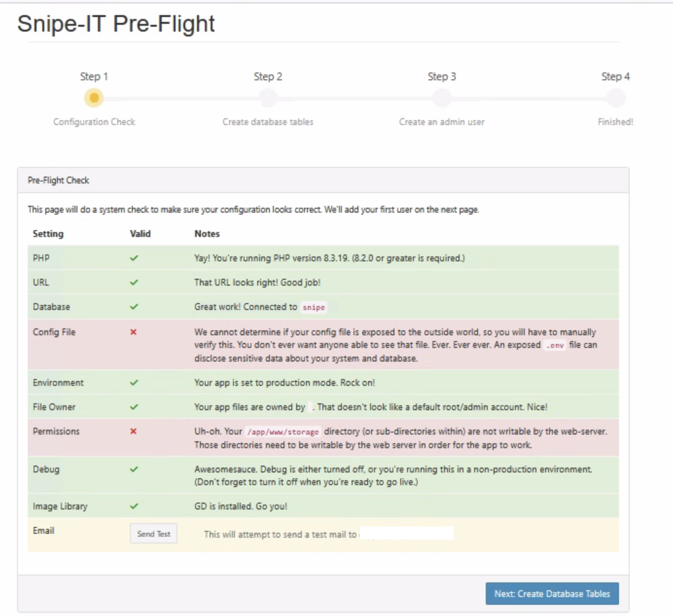Click the Config File setting label
The width and height of the screenshot is (673, 616).
[x=54, y=332]
